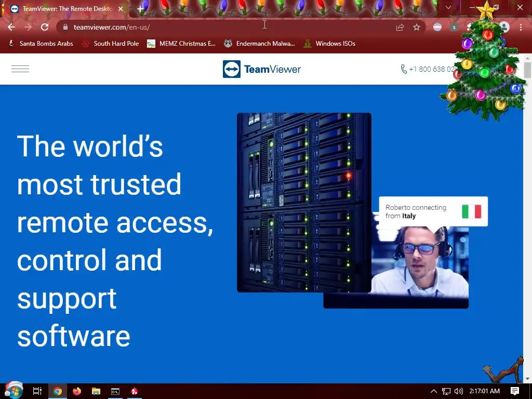Image resolution: width=532 pixels, height=399 pixels.
Task: Share this page icon in address bar
Action: point(400,27)
